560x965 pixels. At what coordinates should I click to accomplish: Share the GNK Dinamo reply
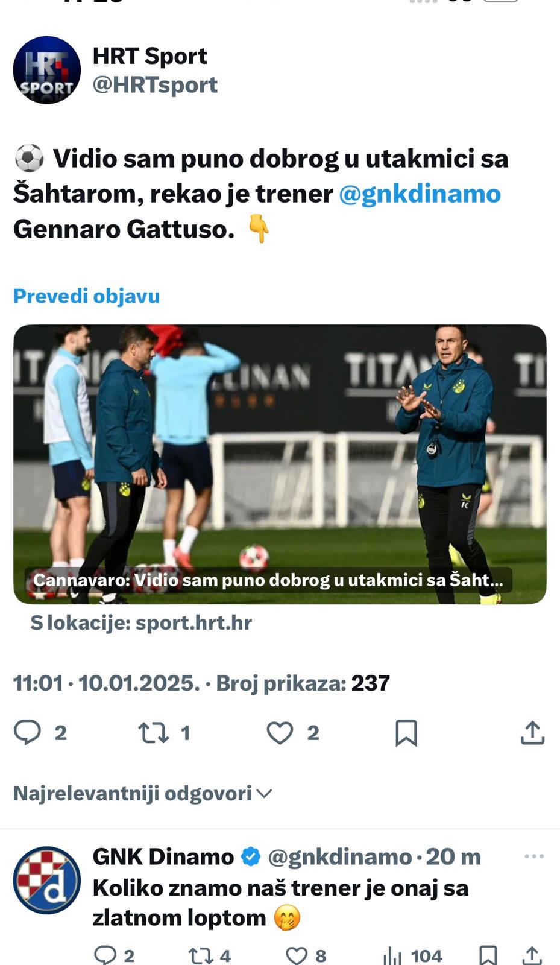[532, 955]
